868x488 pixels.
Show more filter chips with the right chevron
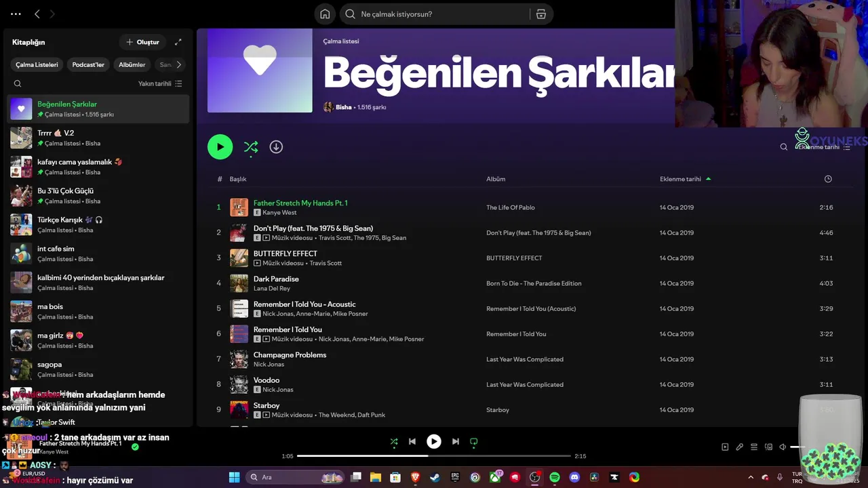click(178, 65)
